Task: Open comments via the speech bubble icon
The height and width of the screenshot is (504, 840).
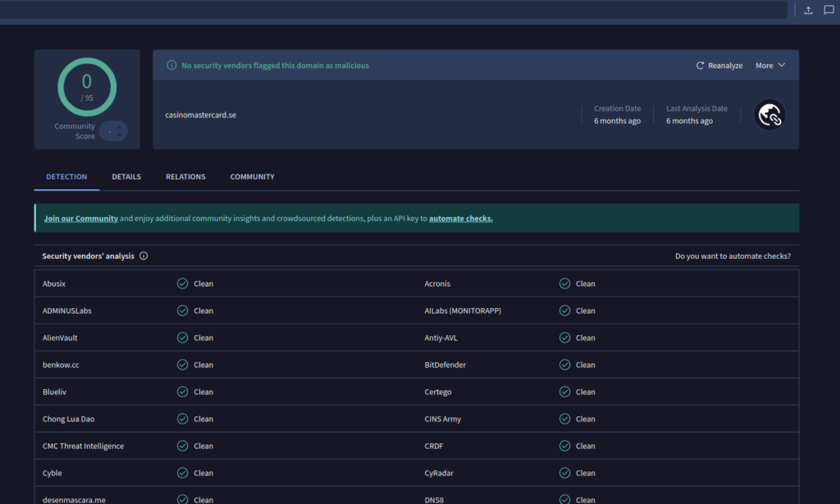Action: click(x=830, y=10)
